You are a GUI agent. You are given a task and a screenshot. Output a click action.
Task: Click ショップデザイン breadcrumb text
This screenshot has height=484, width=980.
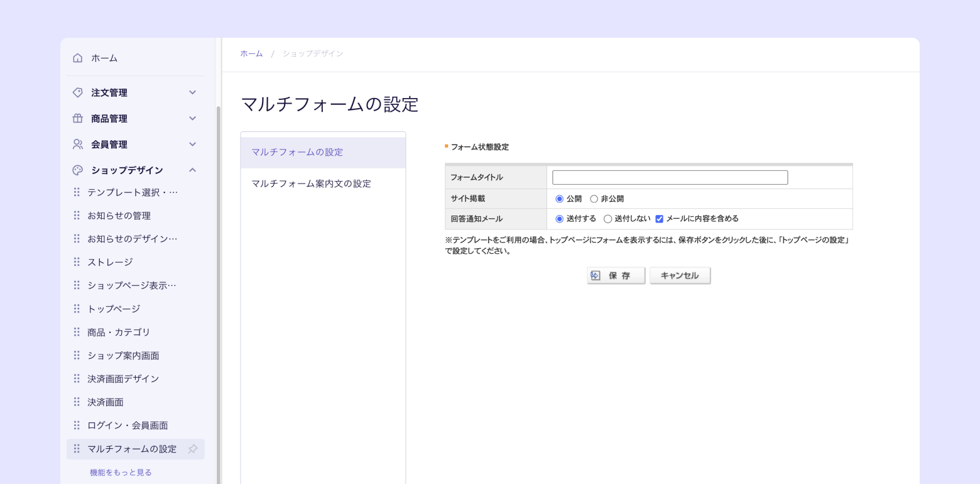(x=313, y=53)
